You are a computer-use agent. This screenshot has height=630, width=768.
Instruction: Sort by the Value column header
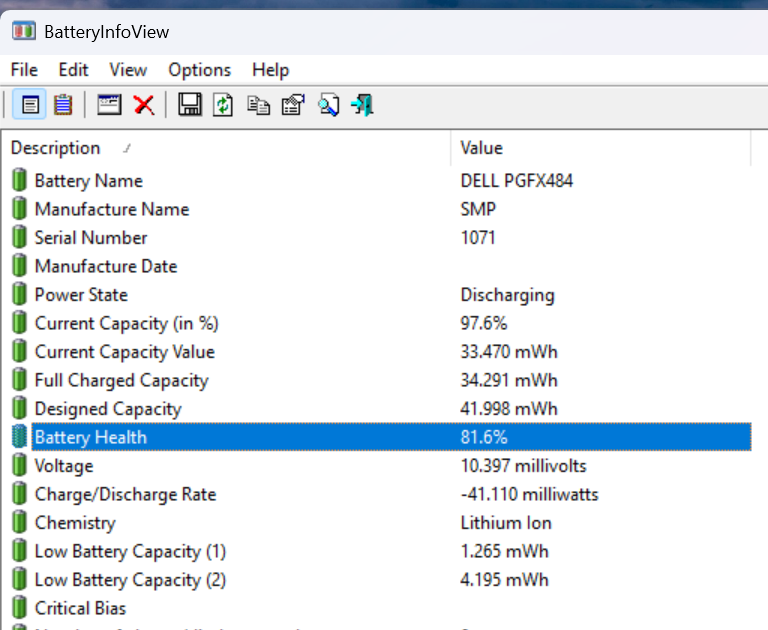[600, 148]
